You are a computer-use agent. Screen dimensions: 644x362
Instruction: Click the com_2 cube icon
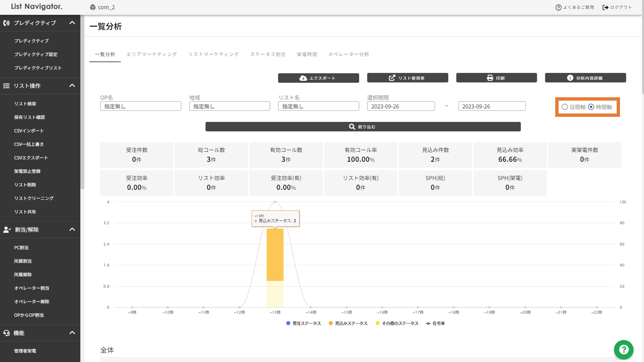92,7
